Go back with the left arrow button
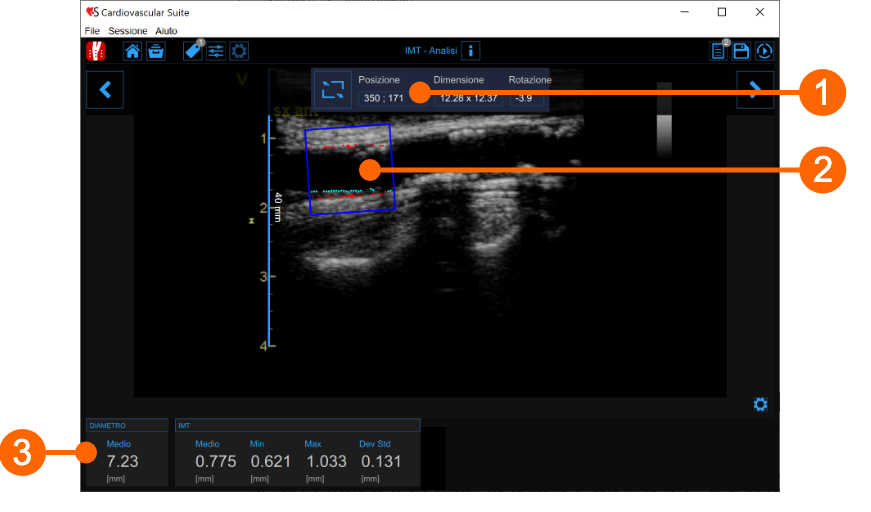The image size is (871, 512). (x=104, y=89)
